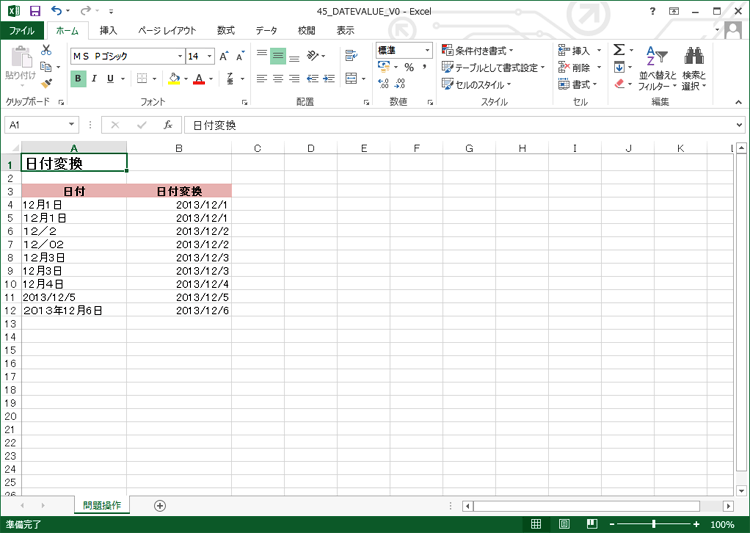
Task: Open format as table dropdown
Action: click(493, 67)
